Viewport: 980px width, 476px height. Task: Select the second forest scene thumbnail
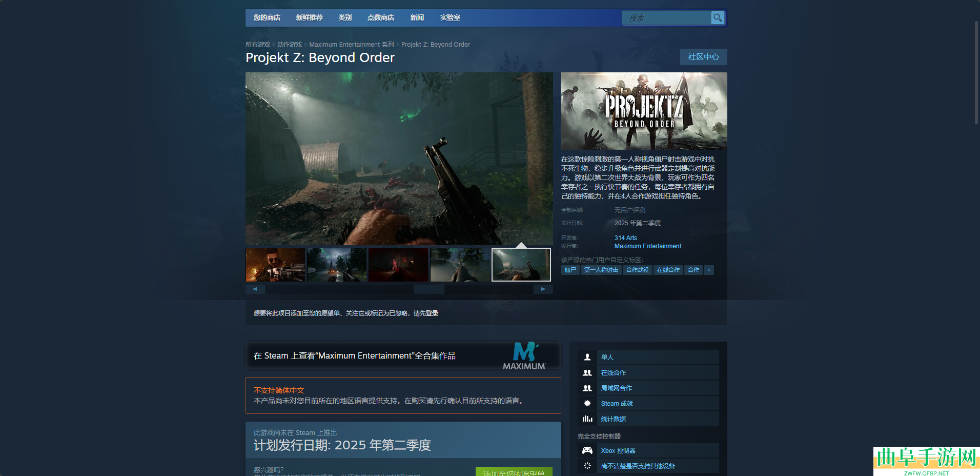tap(337, 265)
